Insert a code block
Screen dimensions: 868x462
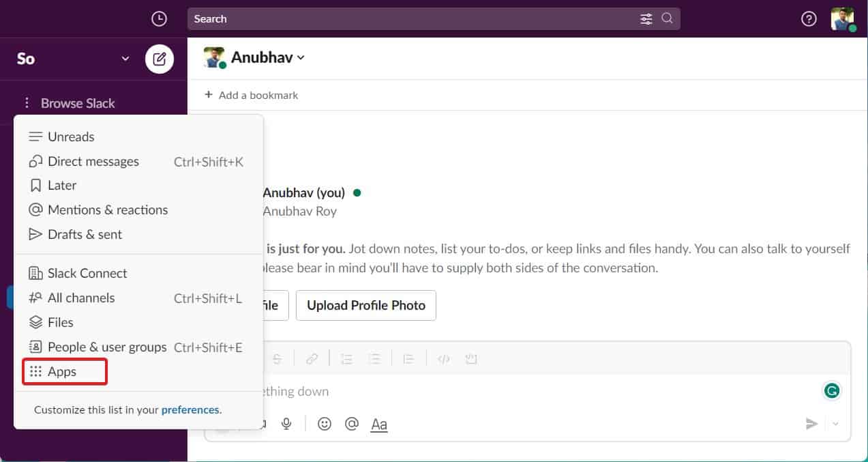(470, 359)
